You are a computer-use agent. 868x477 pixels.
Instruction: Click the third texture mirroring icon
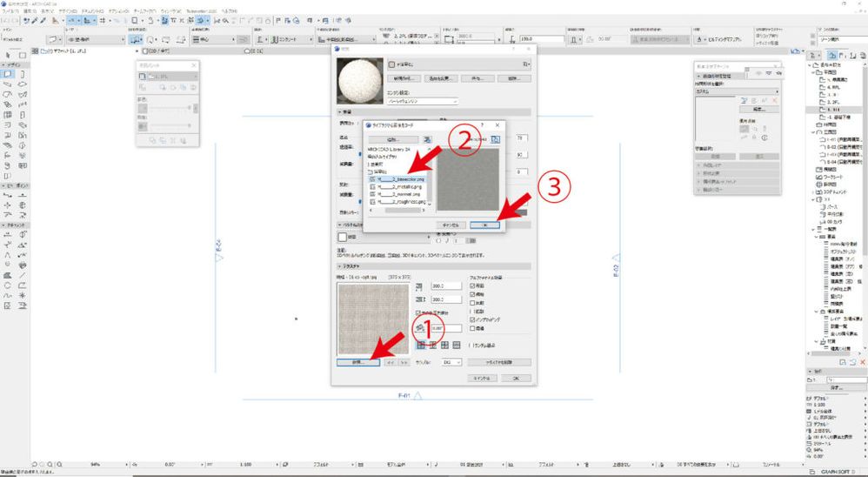click(x=444, y=346)
